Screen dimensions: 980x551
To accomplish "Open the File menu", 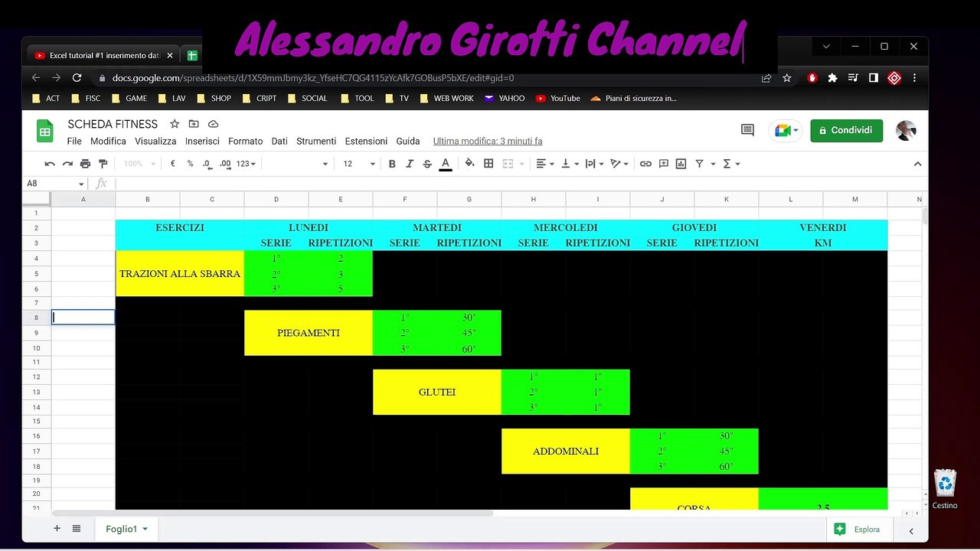I will [74, 142].
